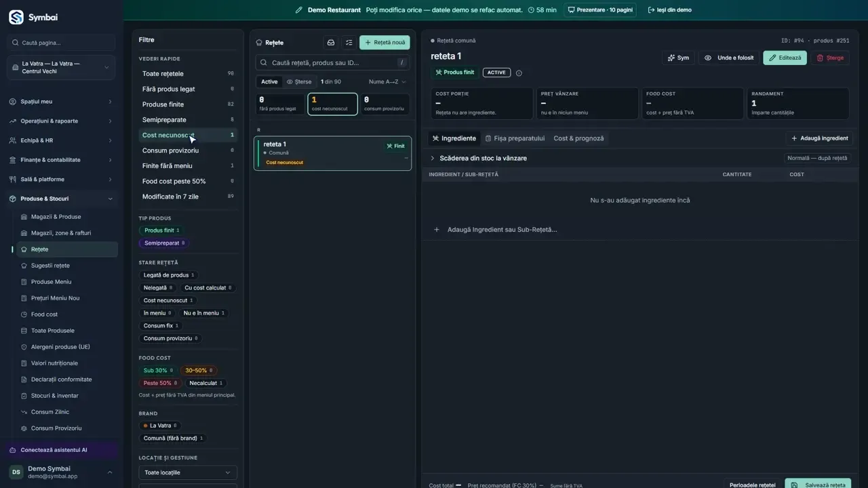The height and width of the screenshot is (488, 868).
Task: Toggle the Sub 30% food cost chip
Action: [158, 371]
